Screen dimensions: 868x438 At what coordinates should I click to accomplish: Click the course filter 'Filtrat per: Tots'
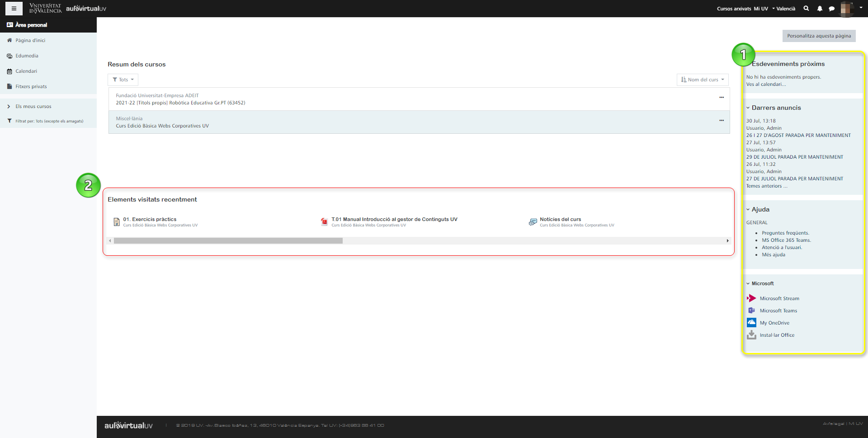(49, 121)
